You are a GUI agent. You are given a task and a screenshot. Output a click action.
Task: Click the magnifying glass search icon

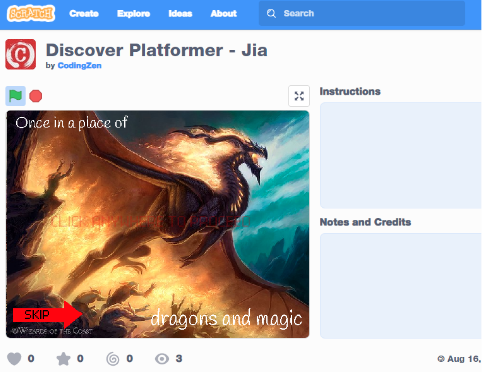271,14
